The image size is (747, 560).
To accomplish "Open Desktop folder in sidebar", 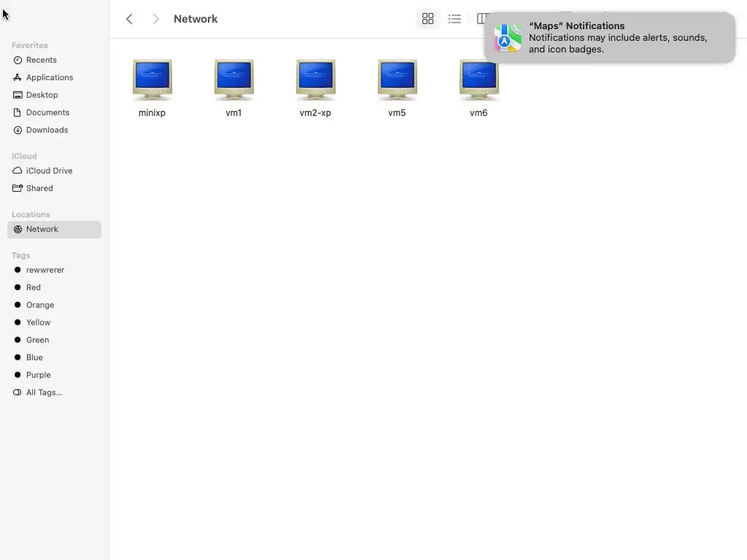I will click(54, 95).
